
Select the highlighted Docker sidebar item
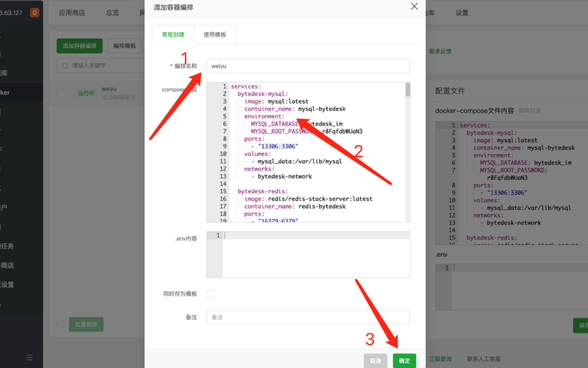(21, 93)
